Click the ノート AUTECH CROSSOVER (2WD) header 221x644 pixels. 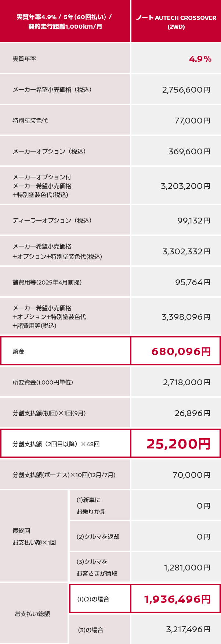tap(176, 22)
